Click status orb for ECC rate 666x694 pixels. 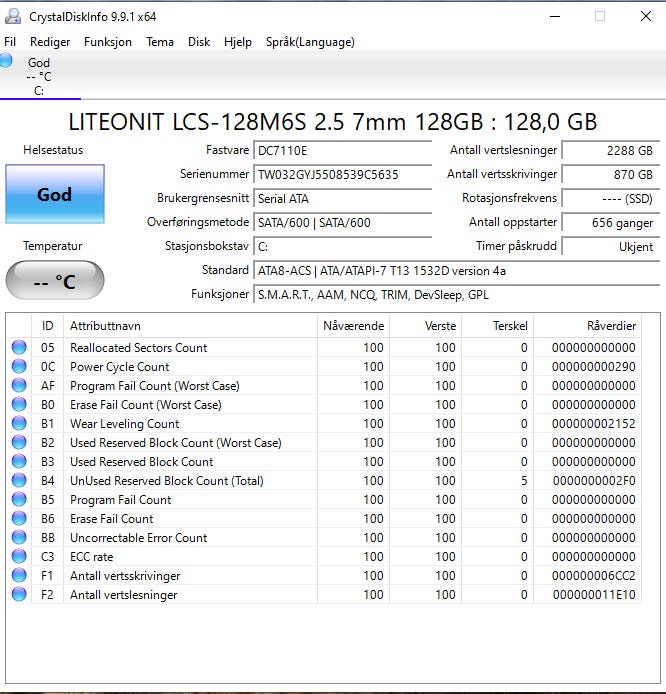click(19, 556)
